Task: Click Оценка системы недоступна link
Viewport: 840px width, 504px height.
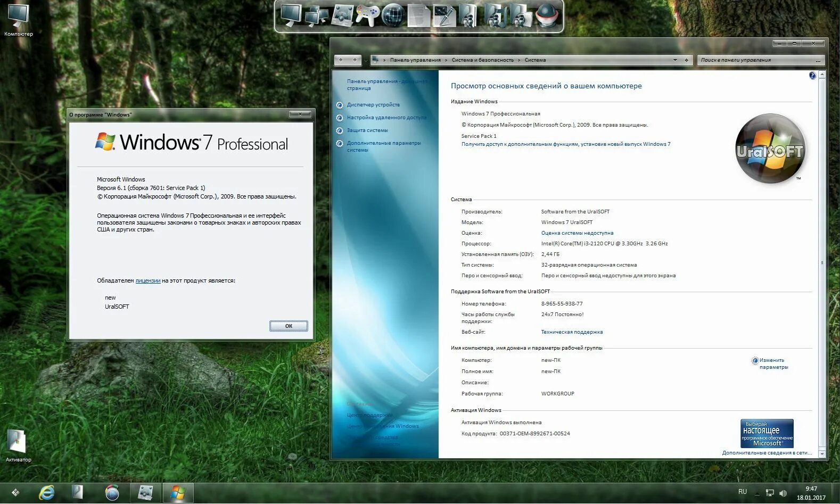Action: click(x=577, y=233)
